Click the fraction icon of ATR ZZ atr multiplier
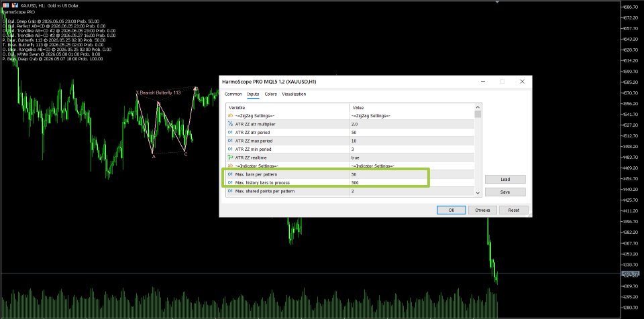Viewport: 644px width, 319px height. pos(230,124)
